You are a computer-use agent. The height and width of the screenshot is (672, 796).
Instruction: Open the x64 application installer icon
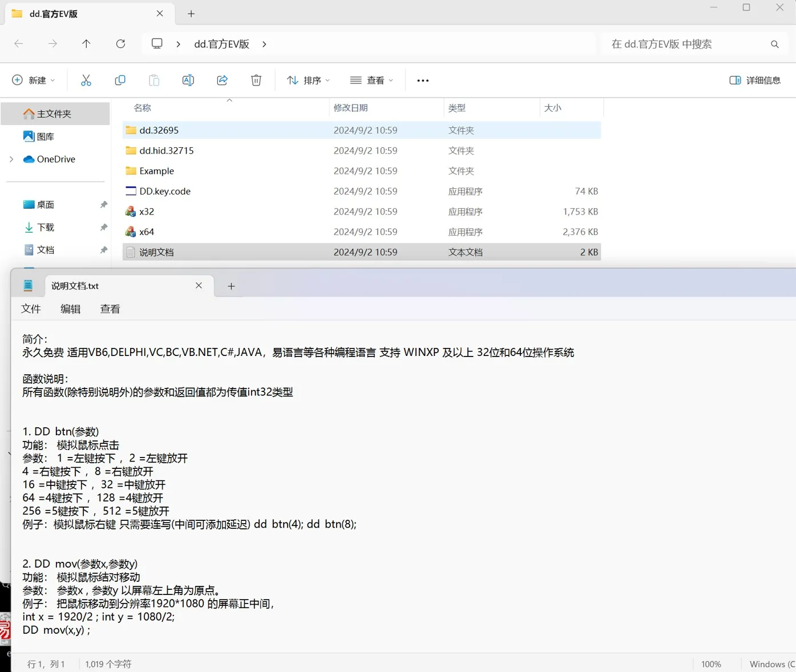tap(130, 232)
